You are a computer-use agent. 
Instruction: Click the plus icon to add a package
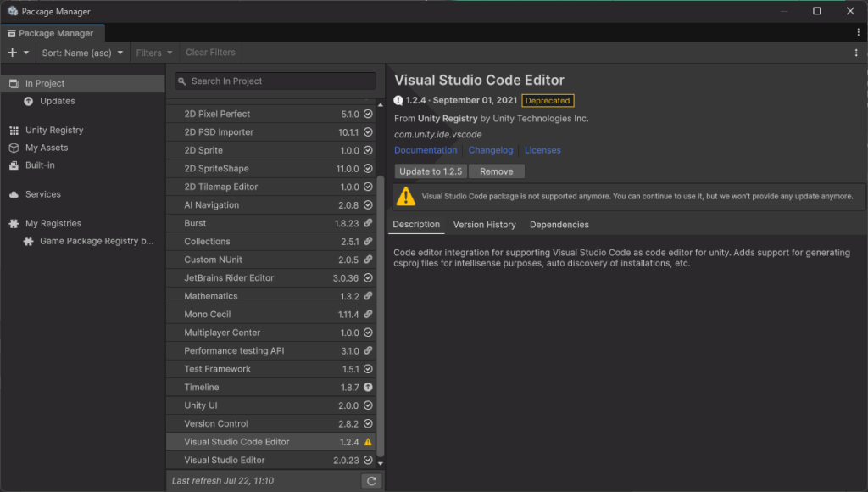click(x=12, y=53)
